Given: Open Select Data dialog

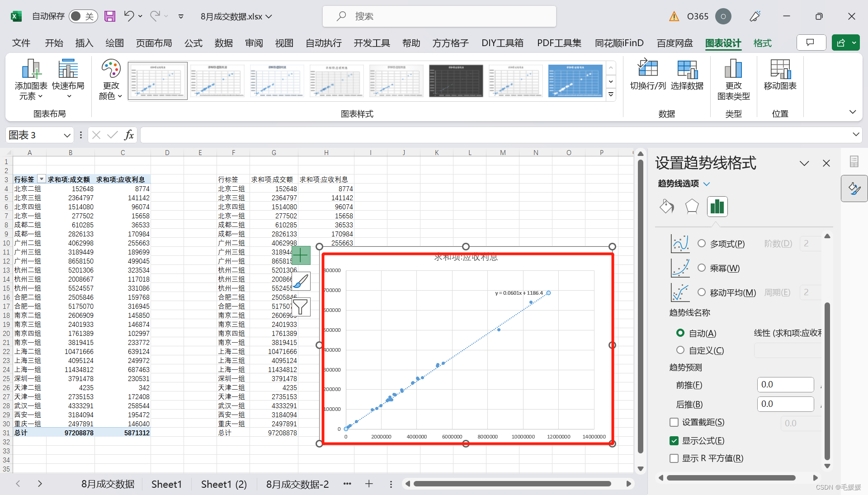Looking at the screenshot, I should [x=687, y=74].
